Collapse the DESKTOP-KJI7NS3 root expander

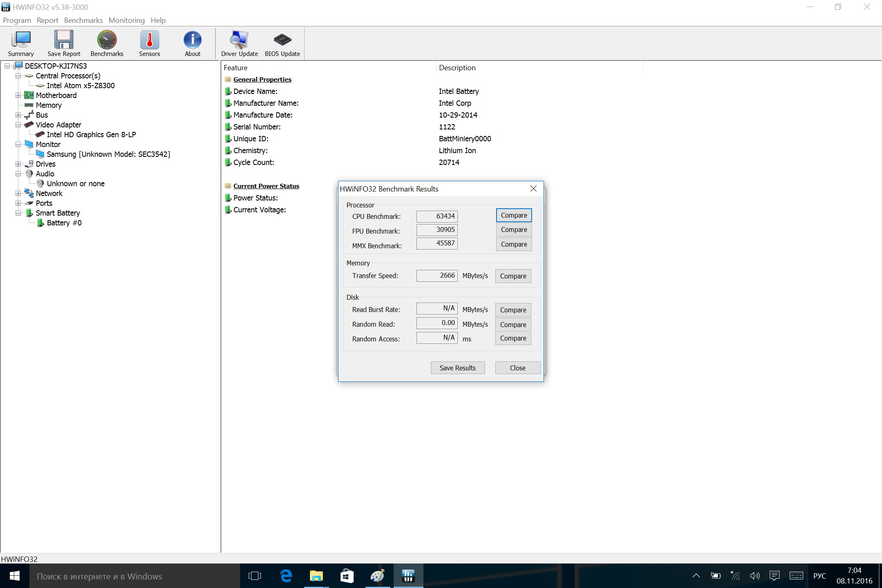point(7,66)
